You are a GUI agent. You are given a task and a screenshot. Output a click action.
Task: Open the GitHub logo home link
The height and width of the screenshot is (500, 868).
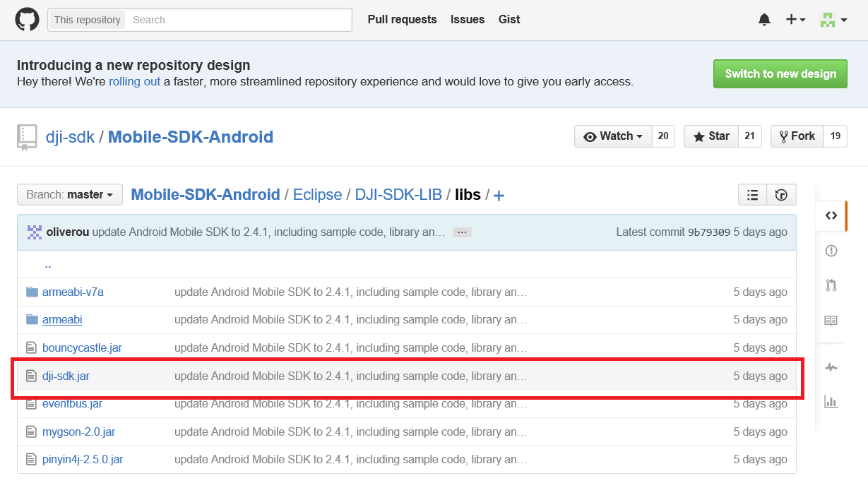tap(27, 19)
